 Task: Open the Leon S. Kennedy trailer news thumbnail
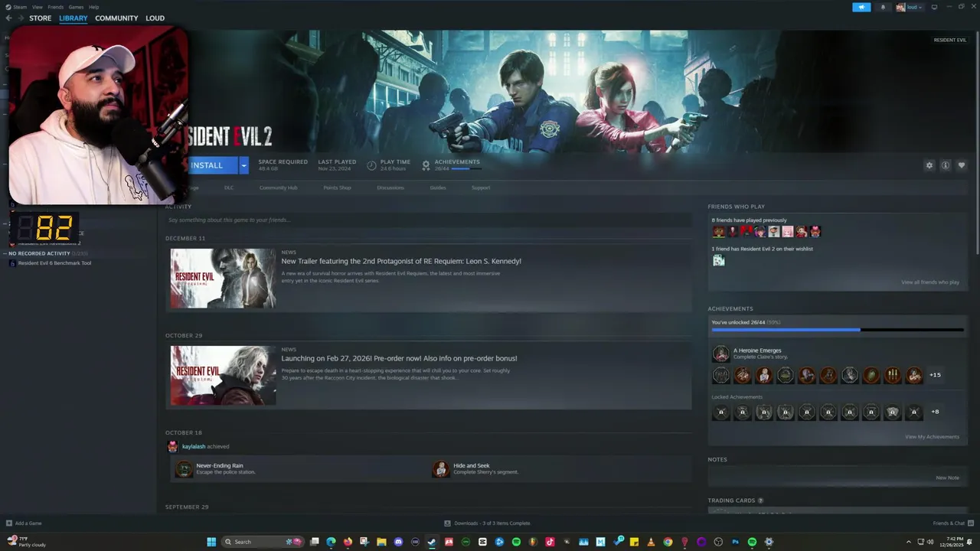point(223,278)
